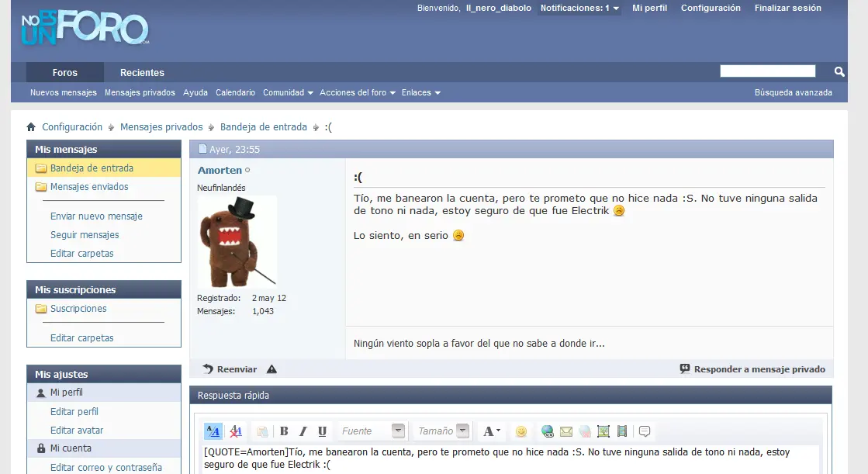Open the text color dropdown
The height and width of the screenshot is (474, 868).
[x=492, y=431]
